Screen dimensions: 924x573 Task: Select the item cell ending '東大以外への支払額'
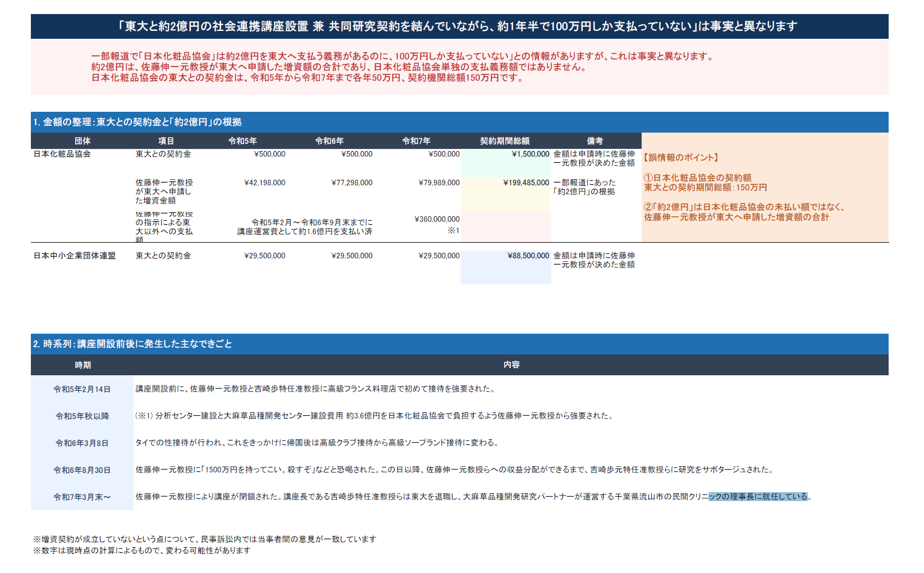(x=164, y=226)
